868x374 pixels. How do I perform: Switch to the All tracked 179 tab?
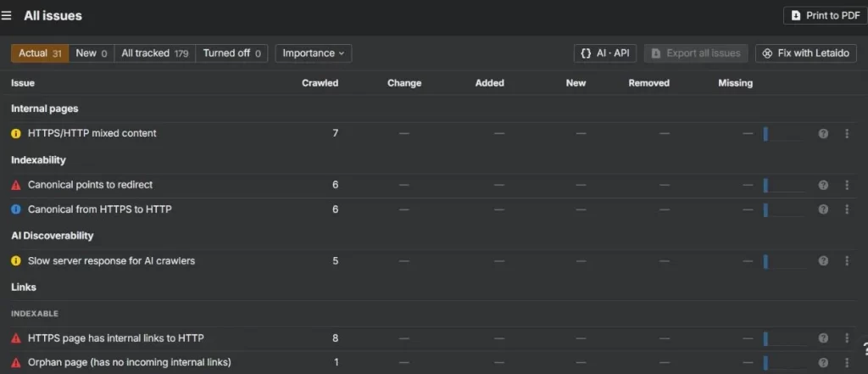155,53
